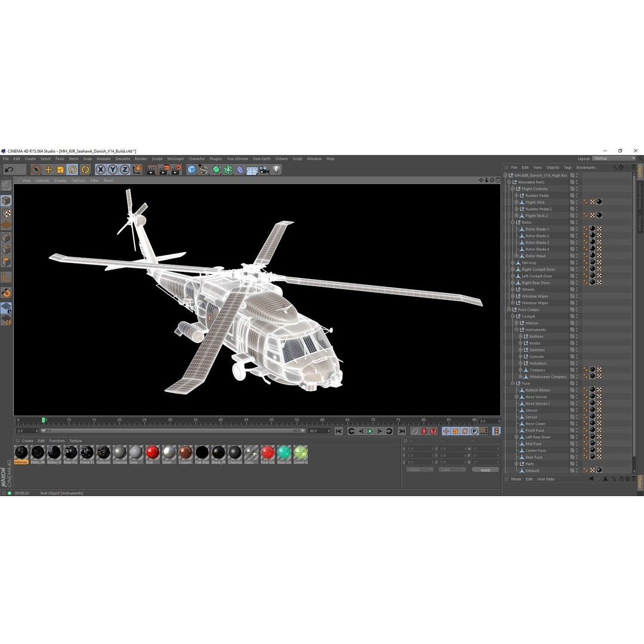
Task: Open the Sculpt menu
Action: [x=157, y=159]
